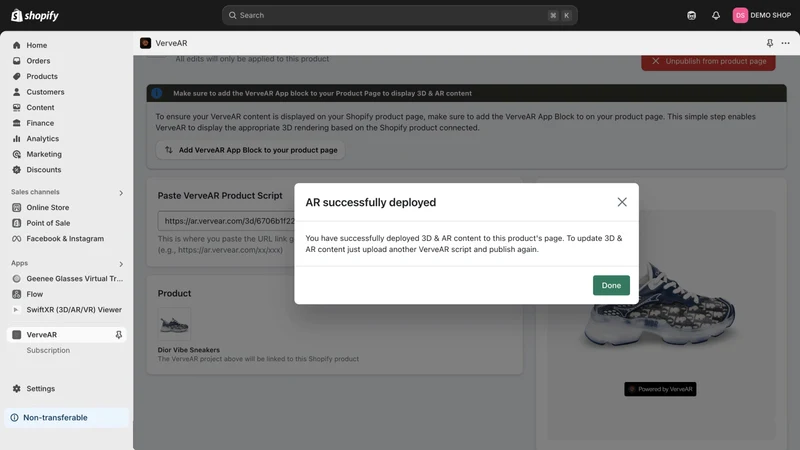The image size is (800, 450).
Task: Unpin VerveAR using sidebar pin icon
Action: [x=118, y=335]
